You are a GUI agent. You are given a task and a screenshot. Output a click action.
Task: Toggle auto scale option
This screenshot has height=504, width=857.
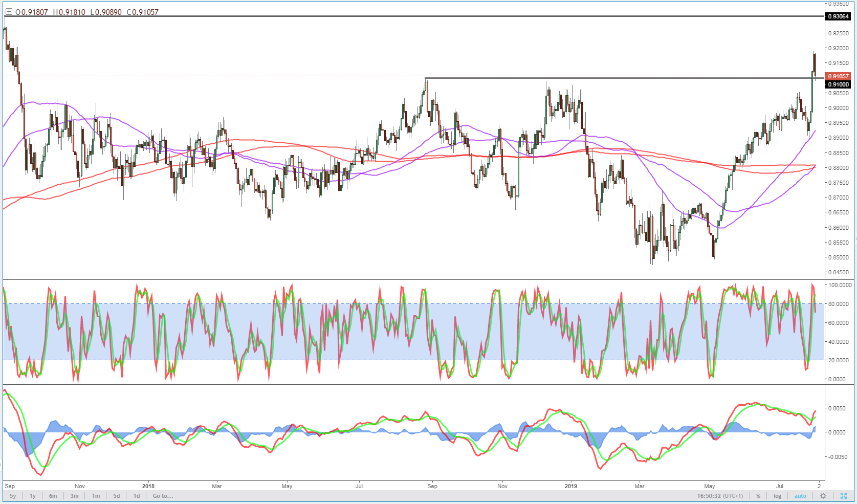click(800, 496)
